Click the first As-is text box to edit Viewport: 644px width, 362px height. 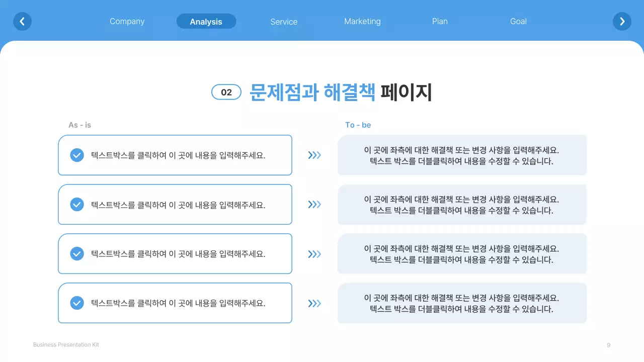pyautogui.click(x=175, y=155)
